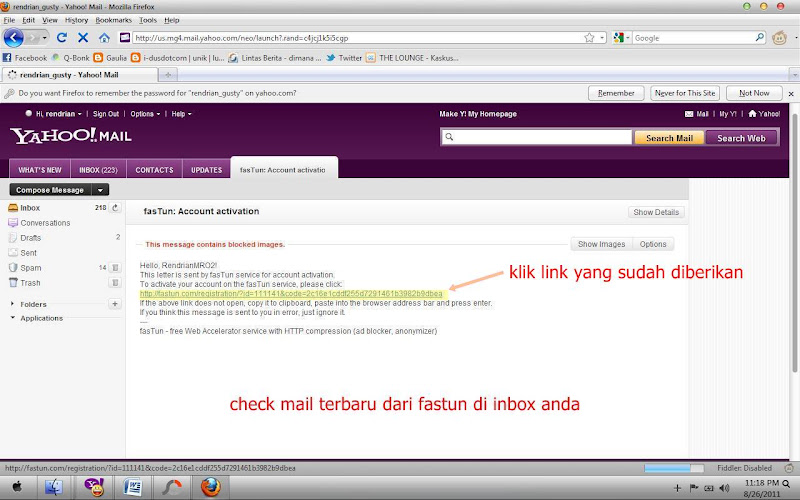Open history dropdown next to forward button
This screenshot has width=800, height=500.
(x=44, y=38)
